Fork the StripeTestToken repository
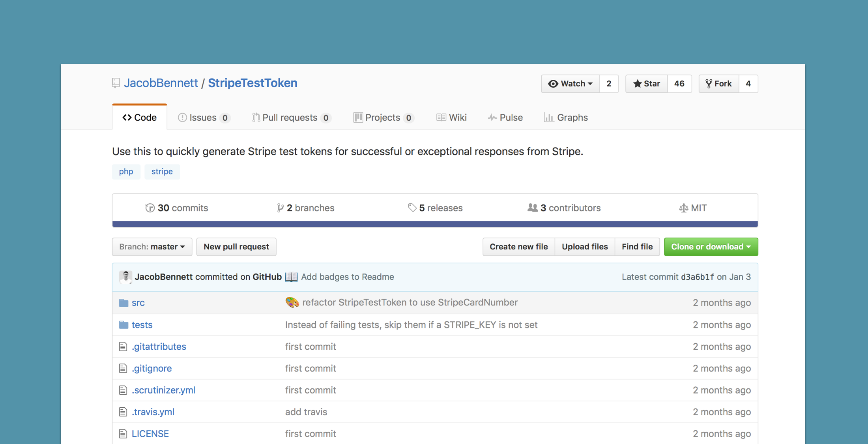The height and width of the screenshot is (444, 868). tap(718, 84)
